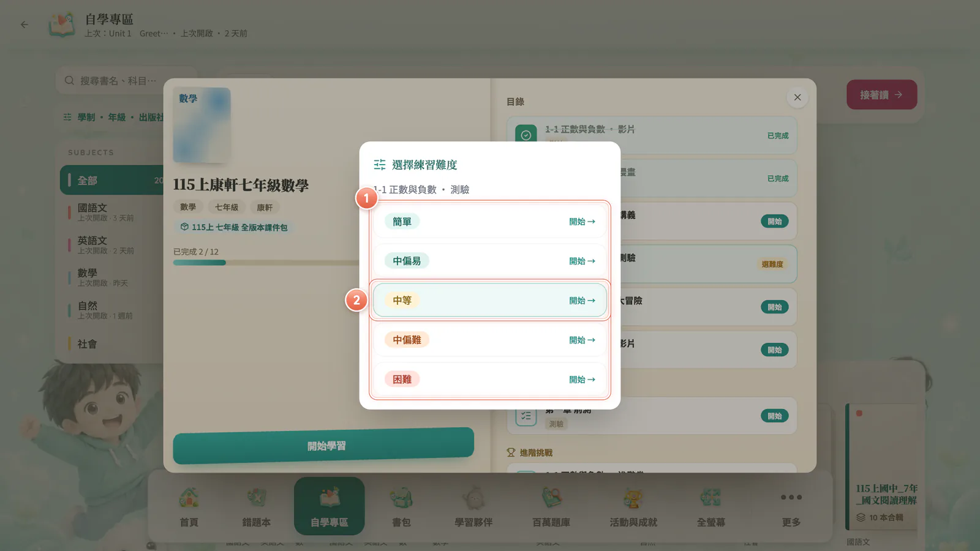The width and height of the screenshot is (980, 551).
Task: Select the 中偏易 difficulty option
Action: [x=489, y=261]
